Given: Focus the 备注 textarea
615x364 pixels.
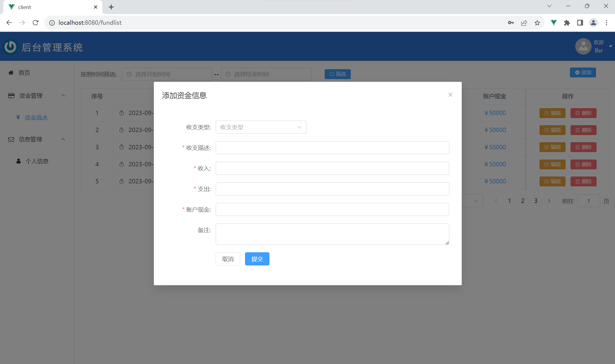Looking at the screenshot, I should point(332,234).
